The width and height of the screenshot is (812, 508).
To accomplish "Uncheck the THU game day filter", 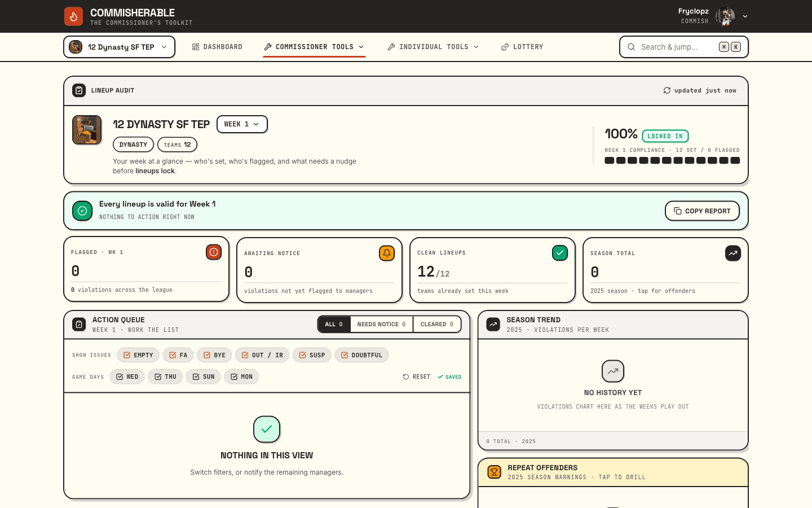I will [x=165, y=376].
